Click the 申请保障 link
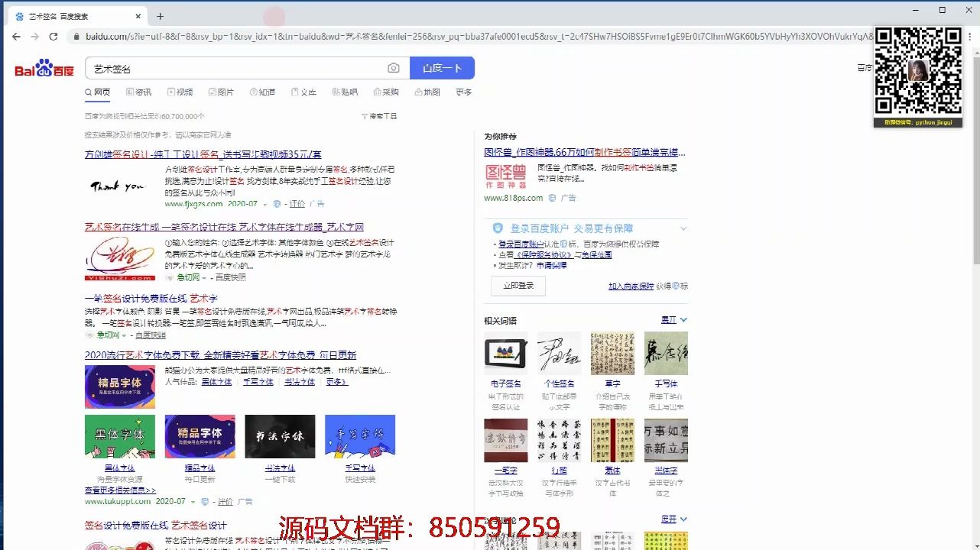980x550 pixels. [551, 265]
